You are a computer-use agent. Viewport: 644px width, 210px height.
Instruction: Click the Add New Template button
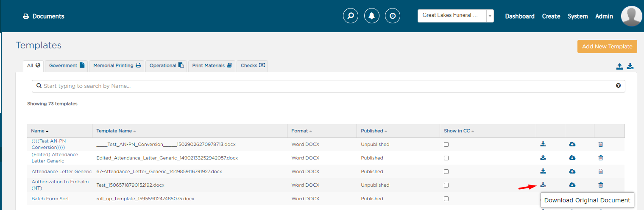click(607, 46)
